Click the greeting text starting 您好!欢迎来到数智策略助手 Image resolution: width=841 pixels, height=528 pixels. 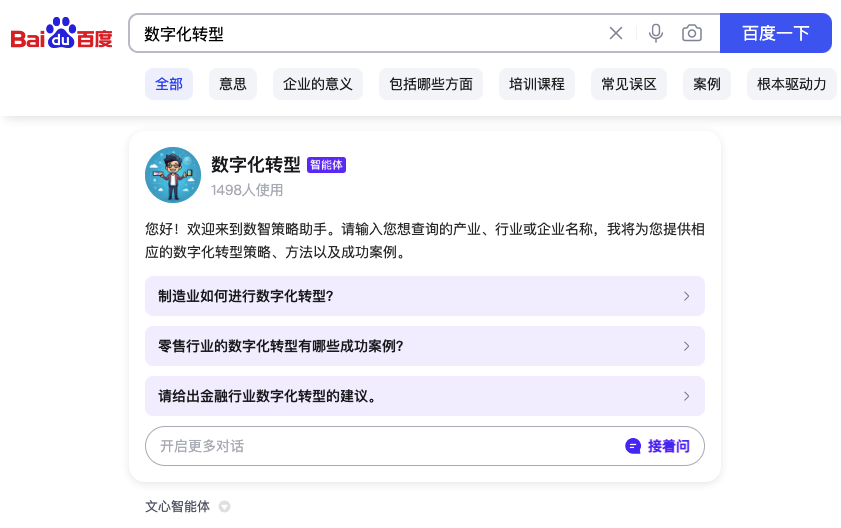click(425, 240)
